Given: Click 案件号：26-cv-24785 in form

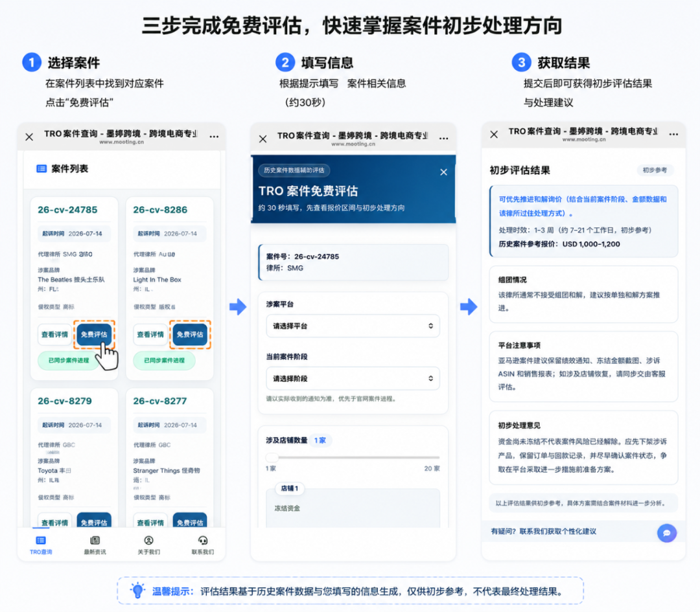Looking at the screenshot, I should [x=303, y=256].
